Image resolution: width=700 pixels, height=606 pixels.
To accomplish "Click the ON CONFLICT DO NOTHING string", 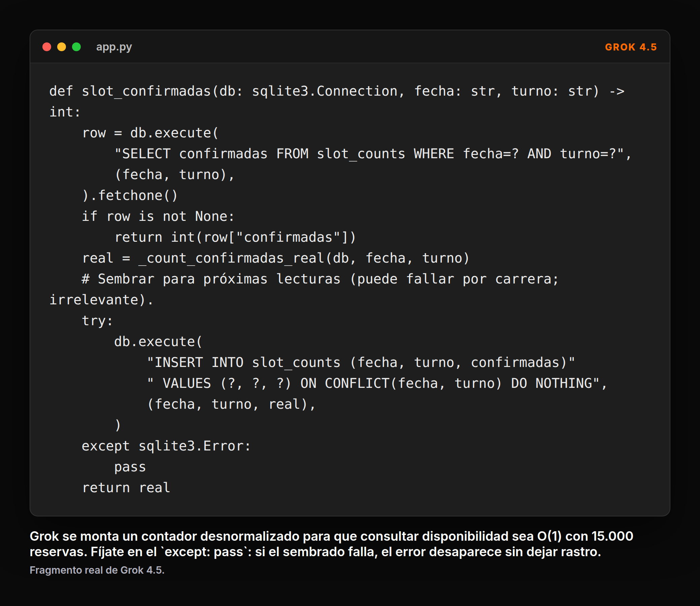I will click(377, 383).
